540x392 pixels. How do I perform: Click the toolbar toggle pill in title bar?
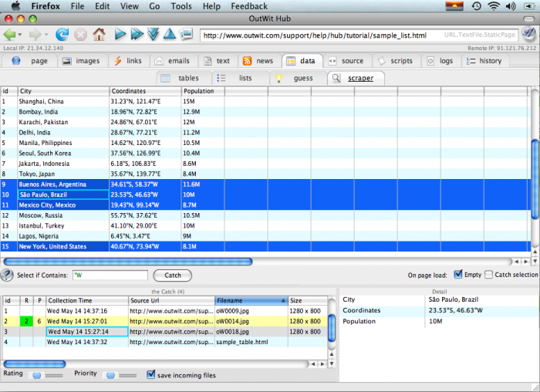point(528,19)
